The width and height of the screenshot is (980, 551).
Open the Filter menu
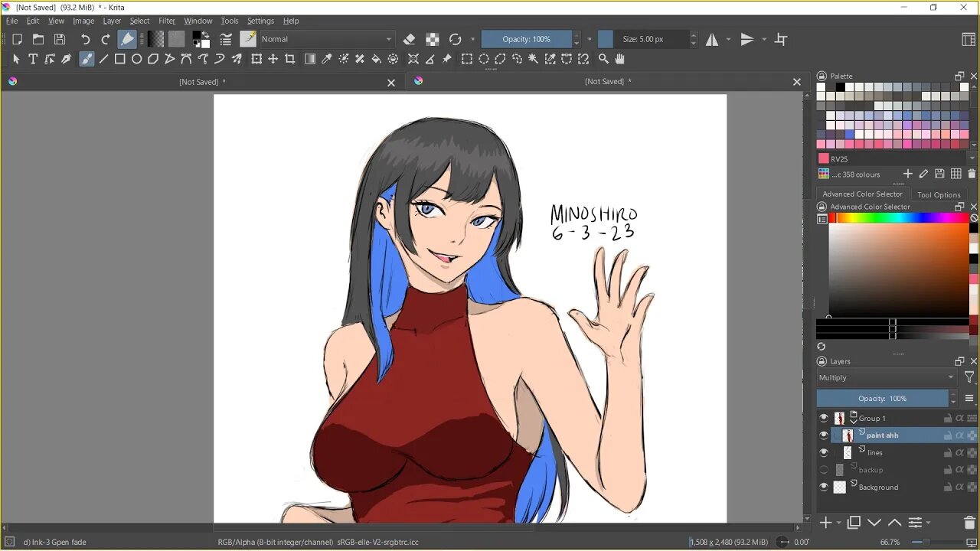pyautogui.click(x=167, y=21)
